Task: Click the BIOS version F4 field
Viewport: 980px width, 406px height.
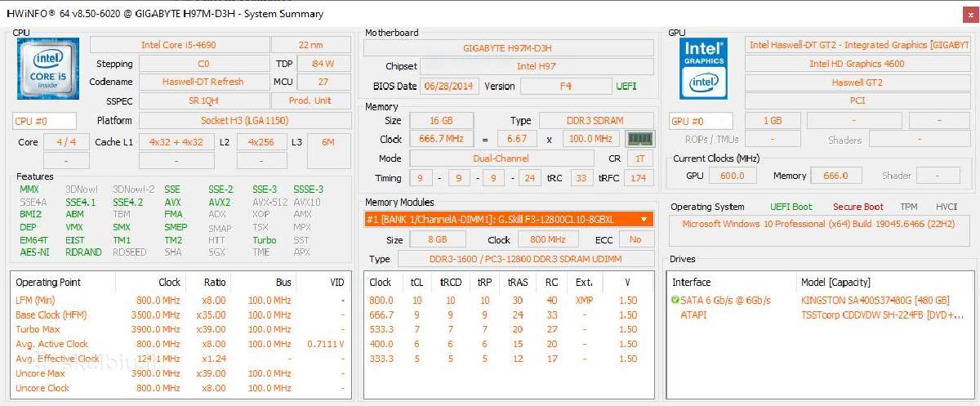Action: (565, 86)
